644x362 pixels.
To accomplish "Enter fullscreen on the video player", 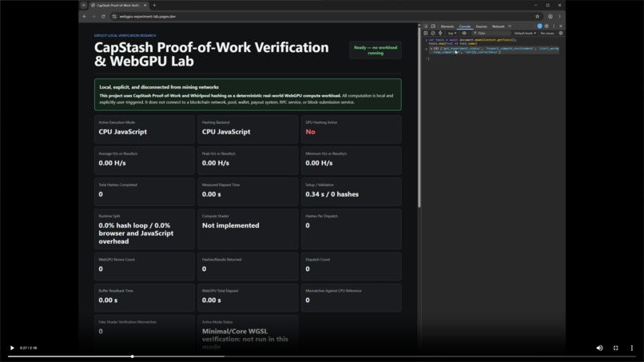I will pos(616,348).
